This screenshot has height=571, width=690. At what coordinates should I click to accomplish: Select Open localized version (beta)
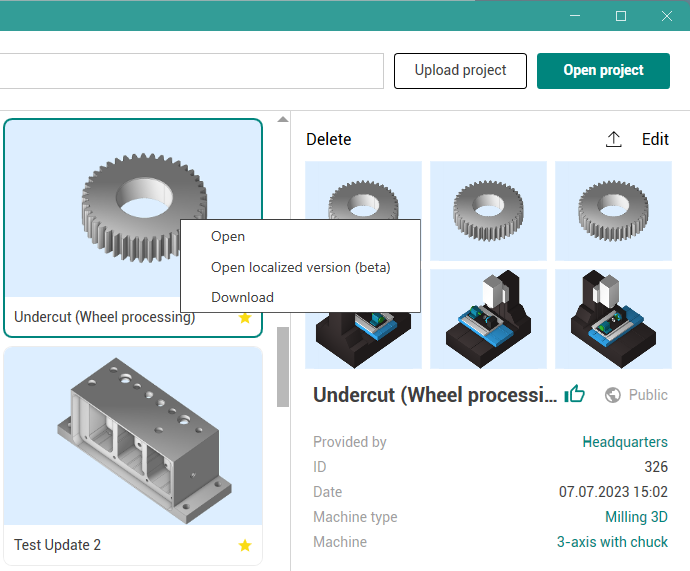pos(300,267)
